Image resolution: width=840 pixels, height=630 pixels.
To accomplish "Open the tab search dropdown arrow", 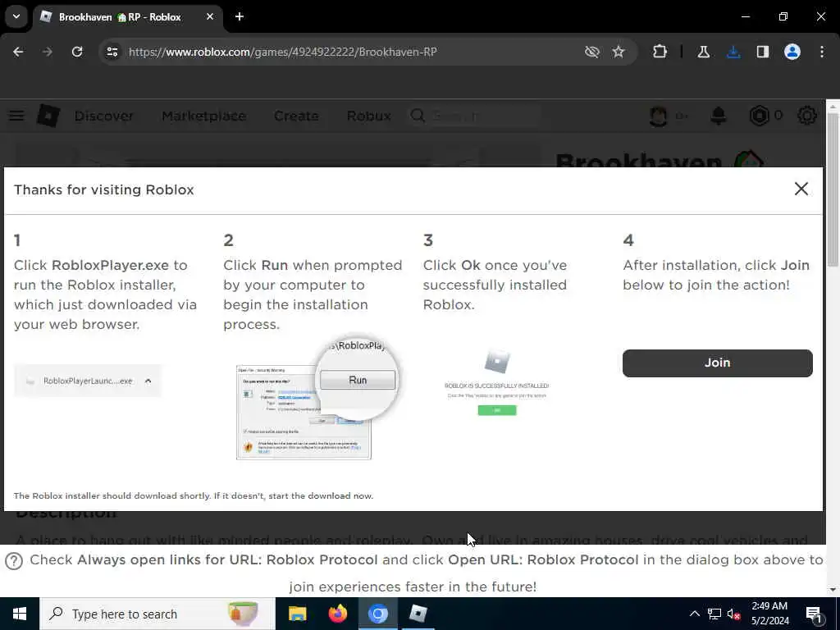I will click(16, 16).
